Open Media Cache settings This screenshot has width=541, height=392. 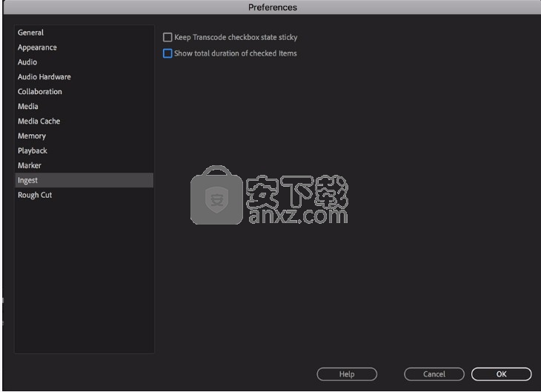click(84, 121)
